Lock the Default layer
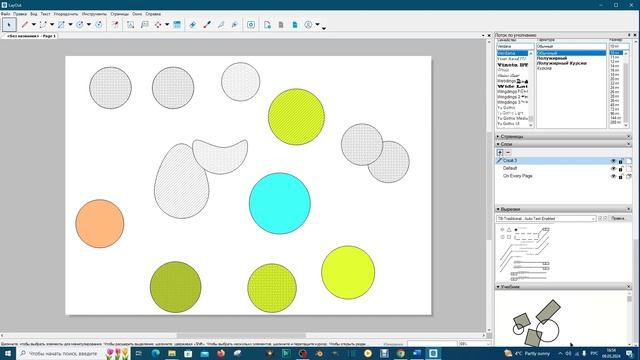 tap(620, 168)
